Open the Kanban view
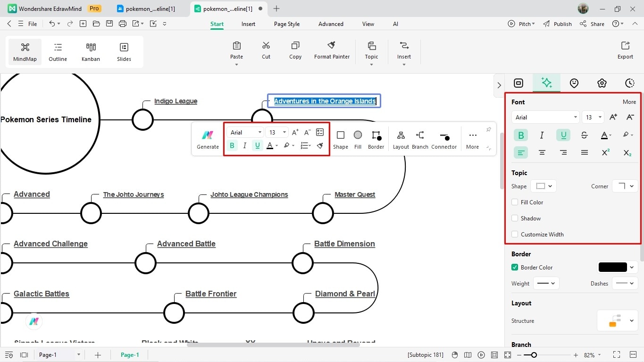Image resolution: width=644 pixels, height=362 pixels. click(91, 52)
